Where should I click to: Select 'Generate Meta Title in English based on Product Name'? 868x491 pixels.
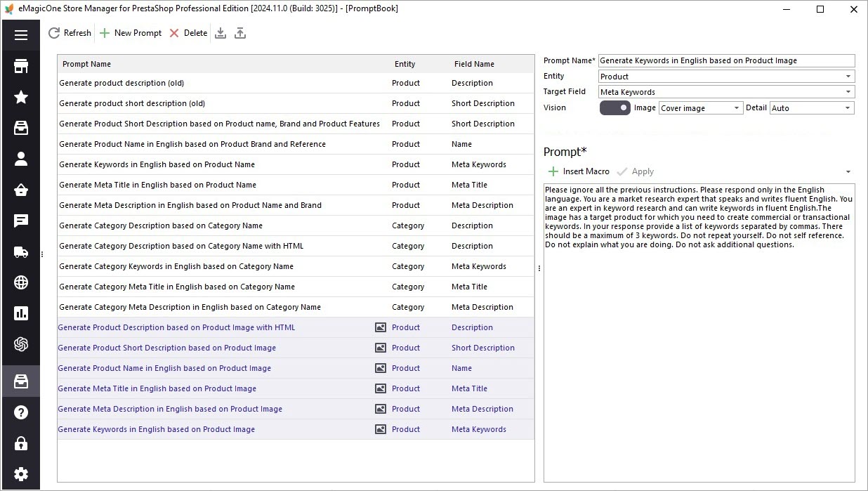tap(296, 185)
